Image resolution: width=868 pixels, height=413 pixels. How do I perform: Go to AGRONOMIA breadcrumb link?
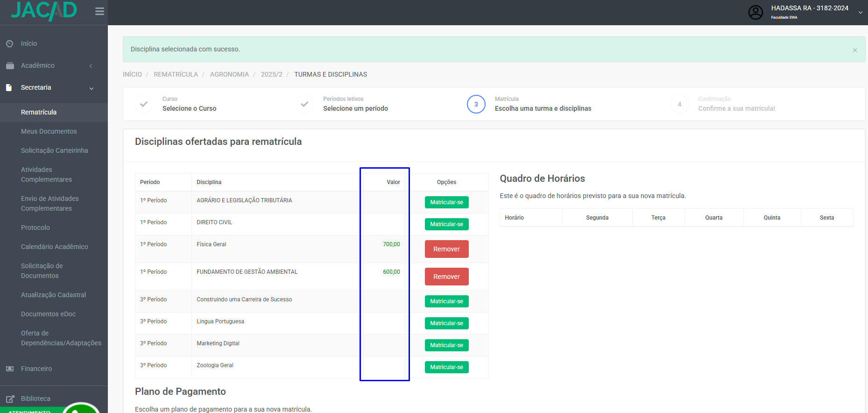tap(229, 74)
